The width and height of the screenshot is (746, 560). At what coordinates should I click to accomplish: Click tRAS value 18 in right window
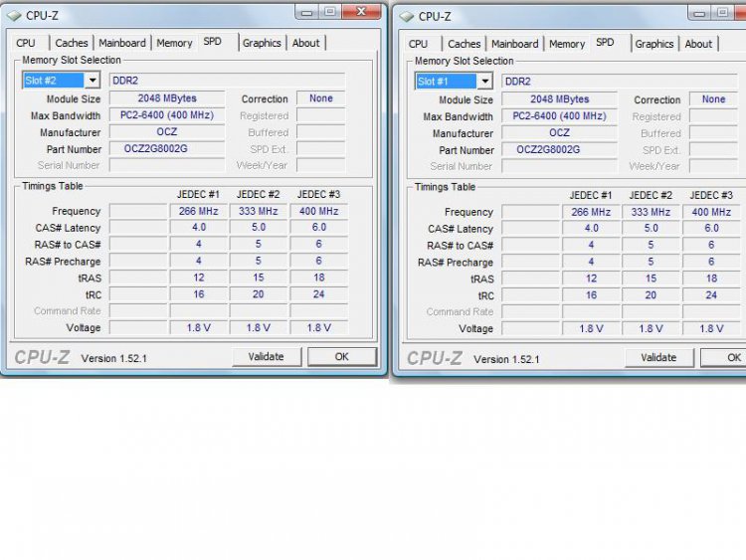pyautogui.click(x=711, y=279)
